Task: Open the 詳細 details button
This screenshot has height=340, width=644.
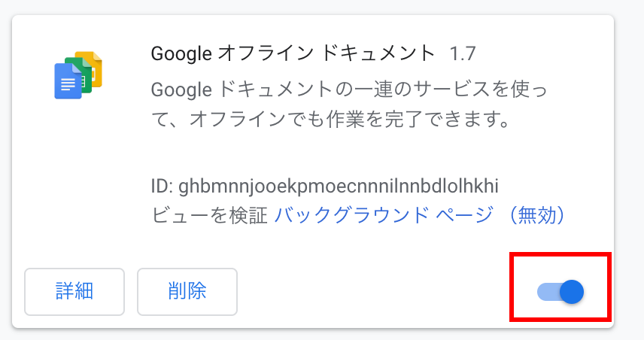Action: pos(74,292)
